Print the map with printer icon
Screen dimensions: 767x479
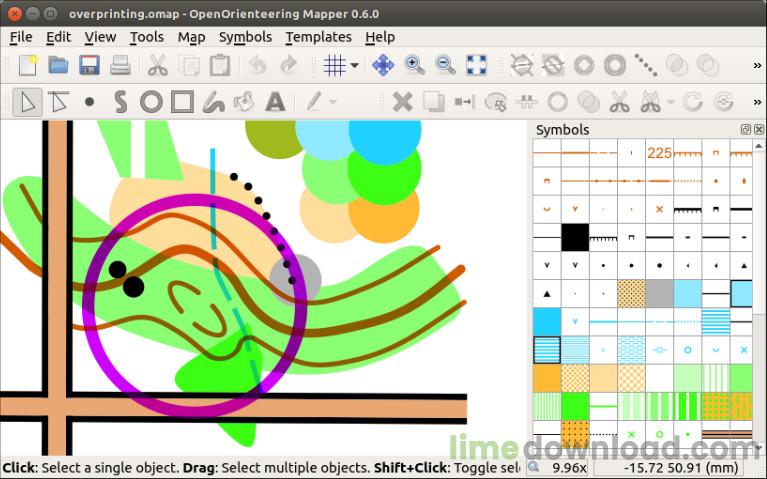pyautogui.click(x=120, y=65)
